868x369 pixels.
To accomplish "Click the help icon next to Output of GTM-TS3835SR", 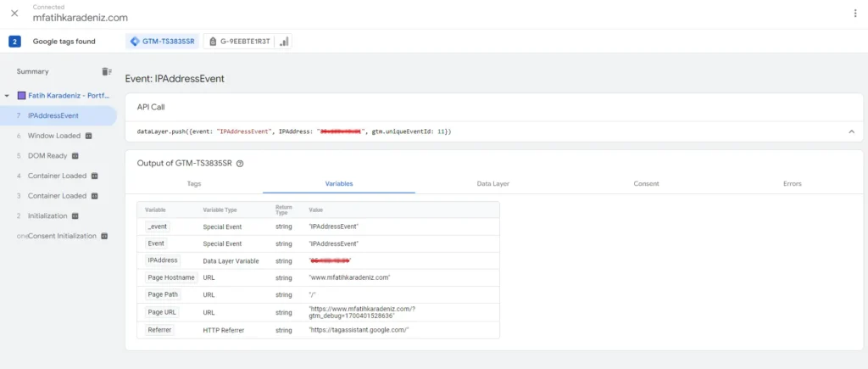I will coord(240,164).
